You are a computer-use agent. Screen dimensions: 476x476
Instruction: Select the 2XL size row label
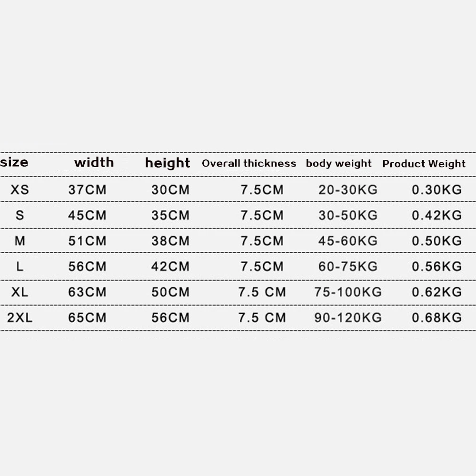[20, 317]
